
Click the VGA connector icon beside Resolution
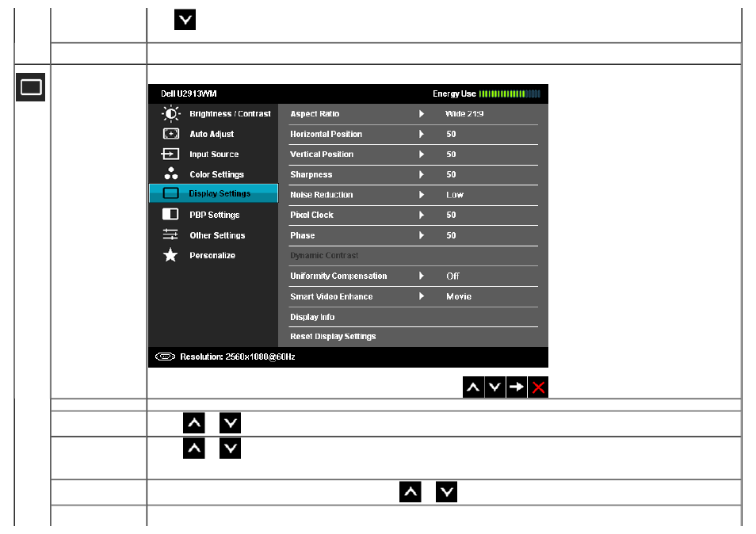(165, 357)
